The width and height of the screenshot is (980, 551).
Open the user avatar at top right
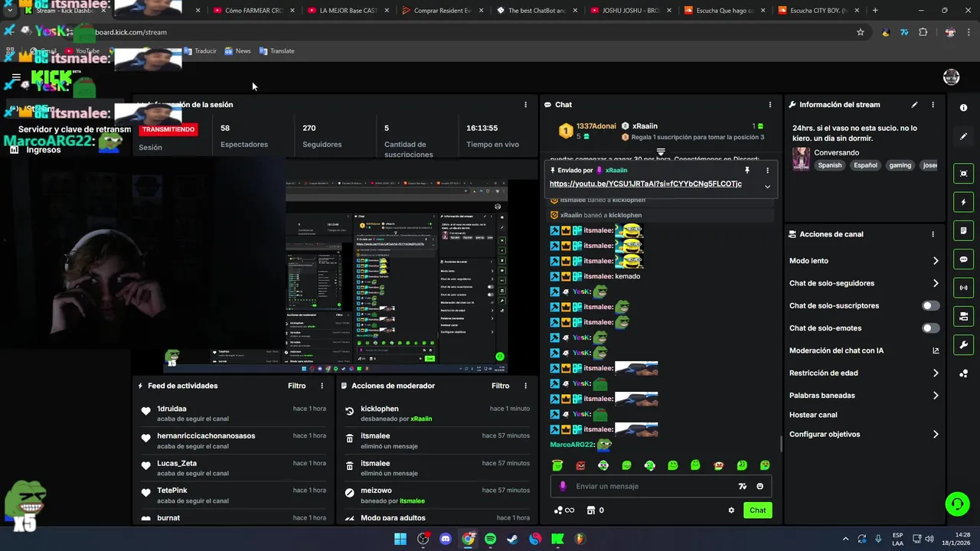point(952,77)
